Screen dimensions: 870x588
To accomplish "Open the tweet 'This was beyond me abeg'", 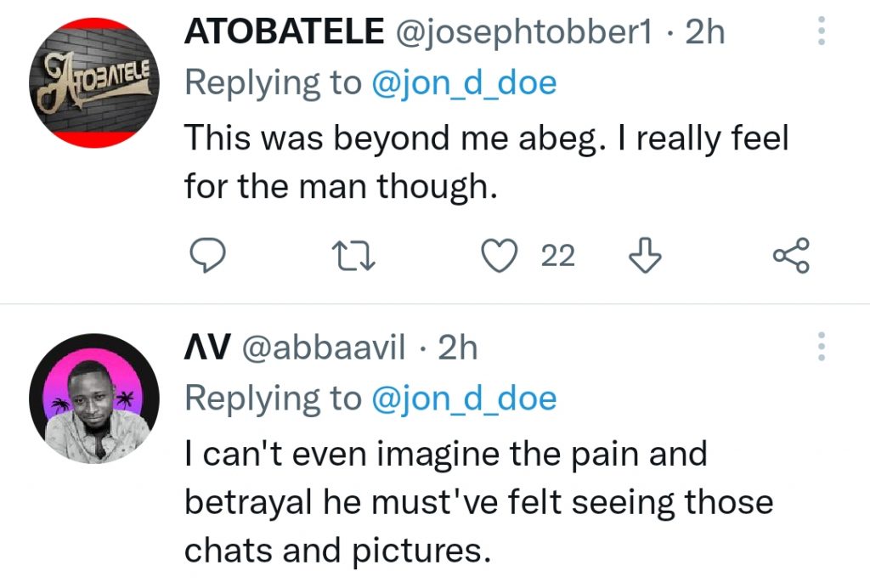I will (x=486, y=161).
